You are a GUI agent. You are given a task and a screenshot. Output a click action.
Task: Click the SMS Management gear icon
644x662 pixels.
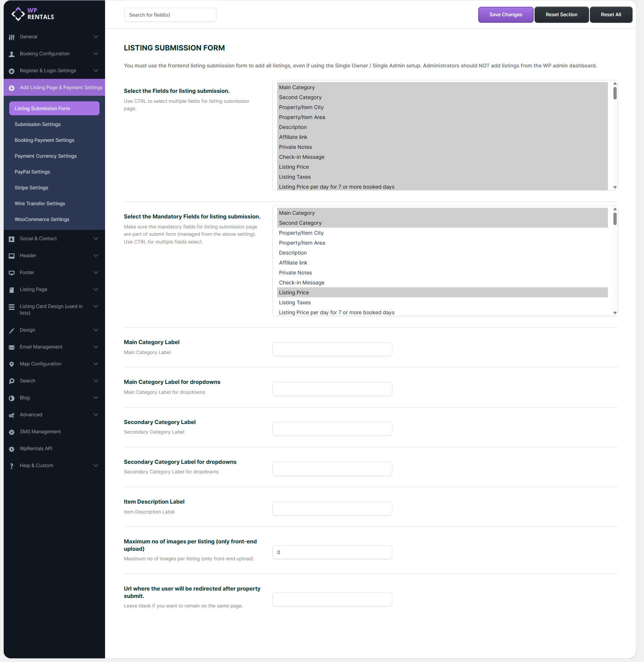12,432
